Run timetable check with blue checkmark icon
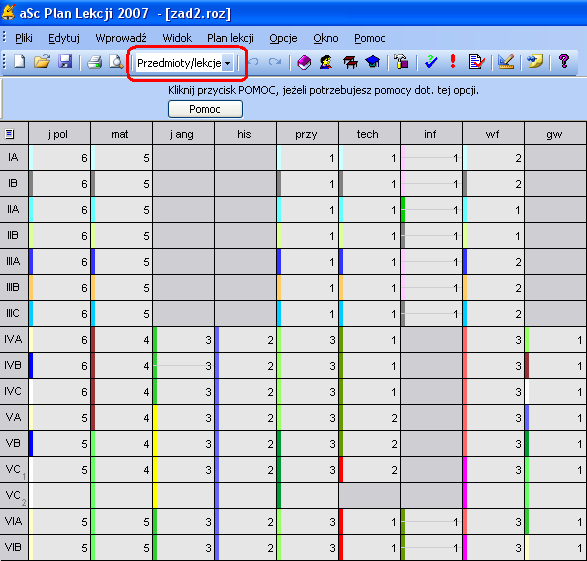587x561 pixels. pyautogui.click(x=431, y=62)
